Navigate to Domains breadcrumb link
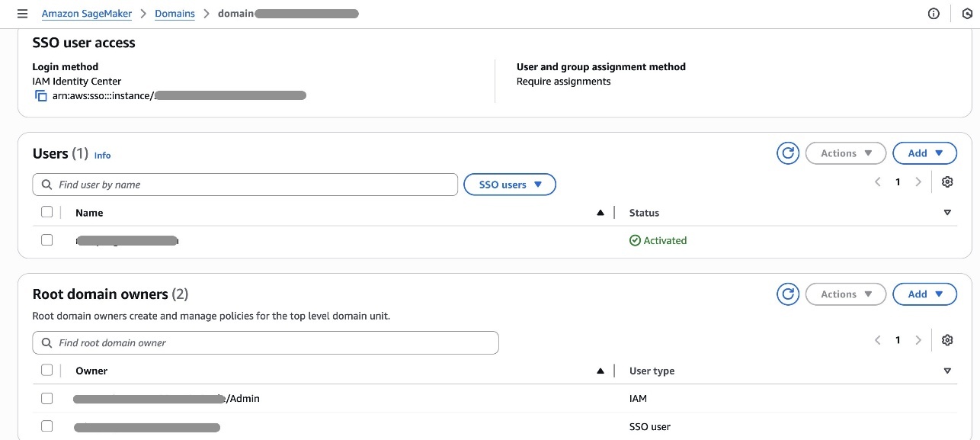The height and width of the screenshot is (440, 980). (175, 14)
